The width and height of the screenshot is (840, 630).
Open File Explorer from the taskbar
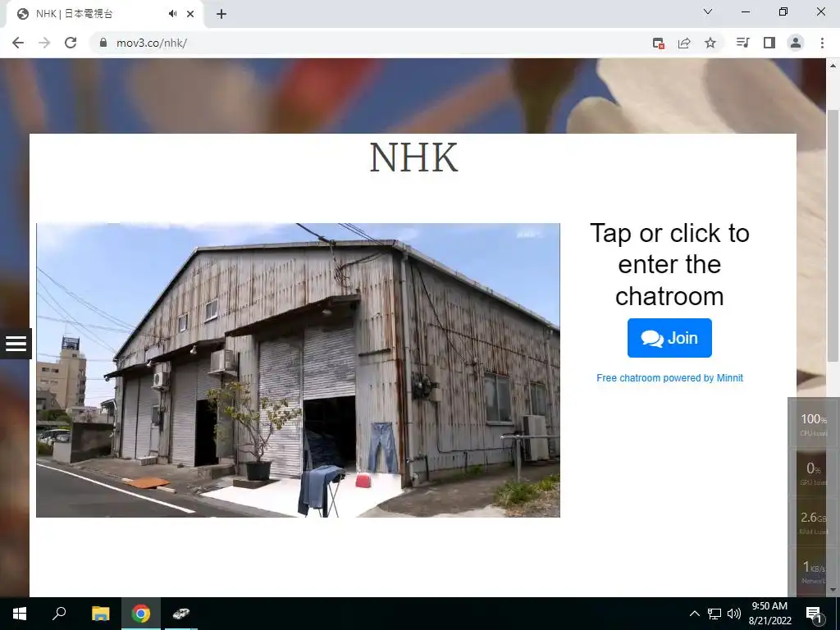coord(100,614)
